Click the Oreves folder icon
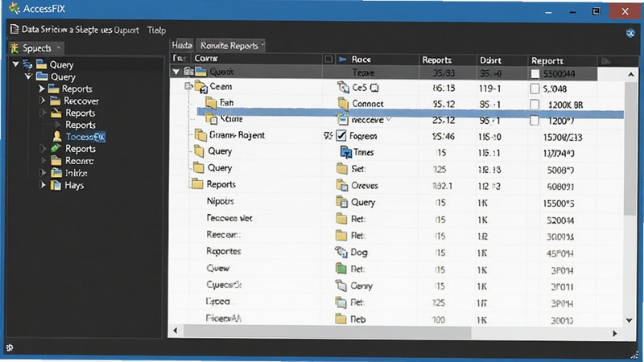 pos(341,186)
